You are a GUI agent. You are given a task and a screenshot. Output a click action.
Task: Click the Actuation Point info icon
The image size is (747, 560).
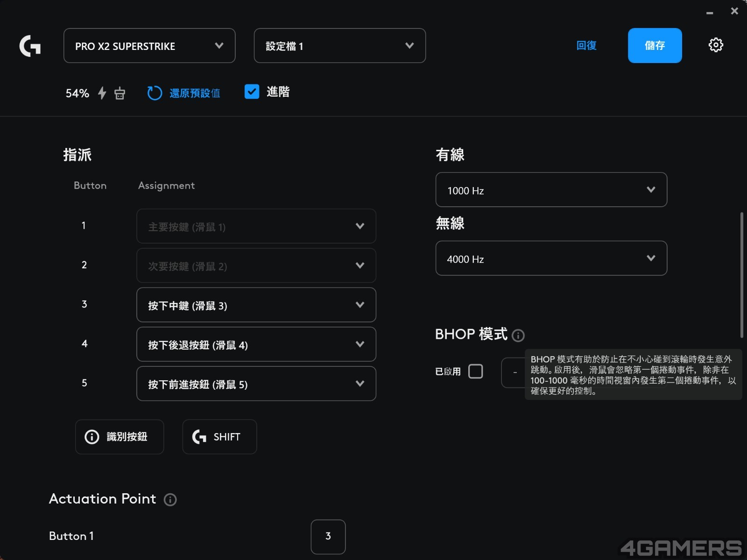pos(170,500)
